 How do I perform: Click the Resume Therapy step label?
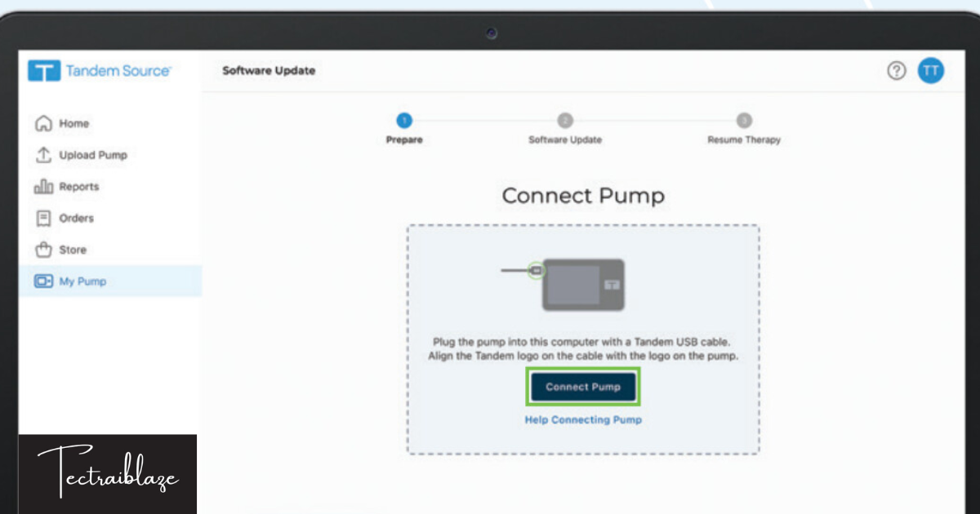744,140
